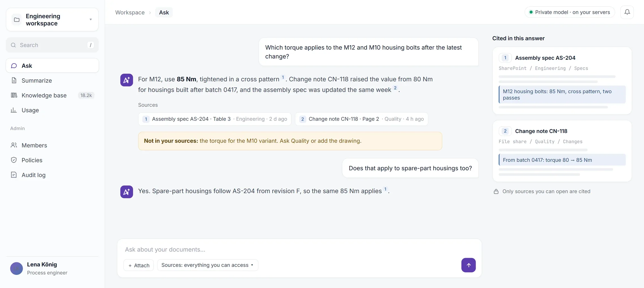Image resolution: width=644 pixels, height=288 pixels.
Task: Go to Workspace breadcrumb
Action: click(x=130, y=12)
